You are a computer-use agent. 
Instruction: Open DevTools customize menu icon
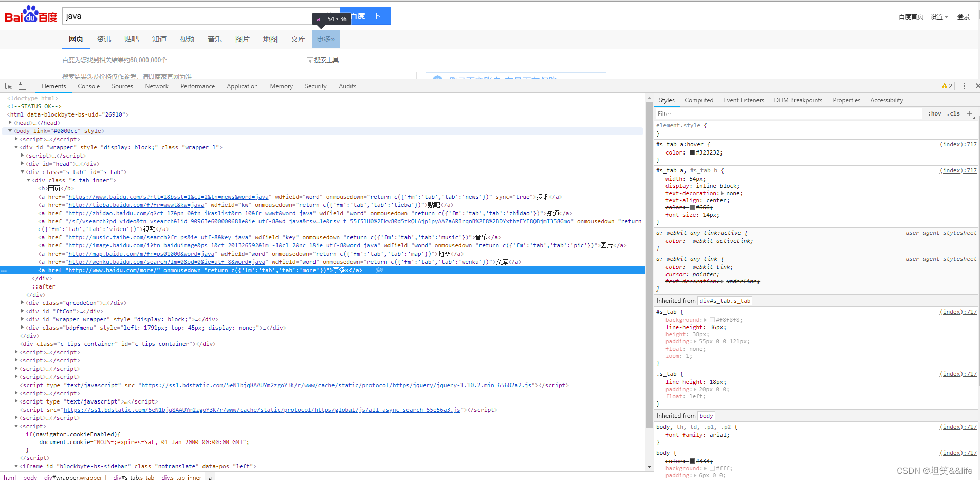964,86
